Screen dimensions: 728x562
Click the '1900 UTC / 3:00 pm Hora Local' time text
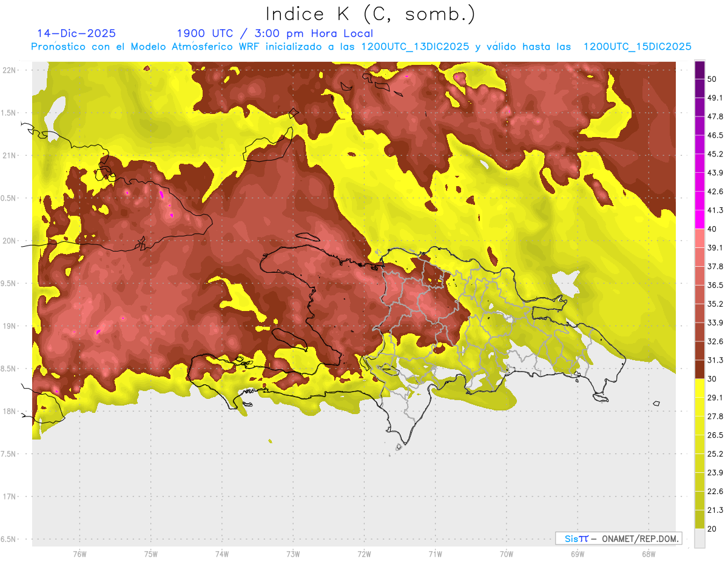275,33
